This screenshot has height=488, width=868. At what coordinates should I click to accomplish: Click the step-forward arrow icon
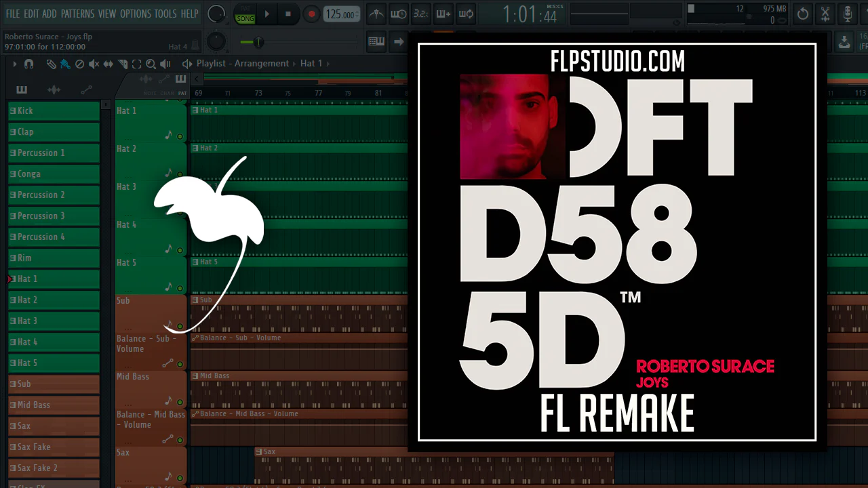point(399,42)
